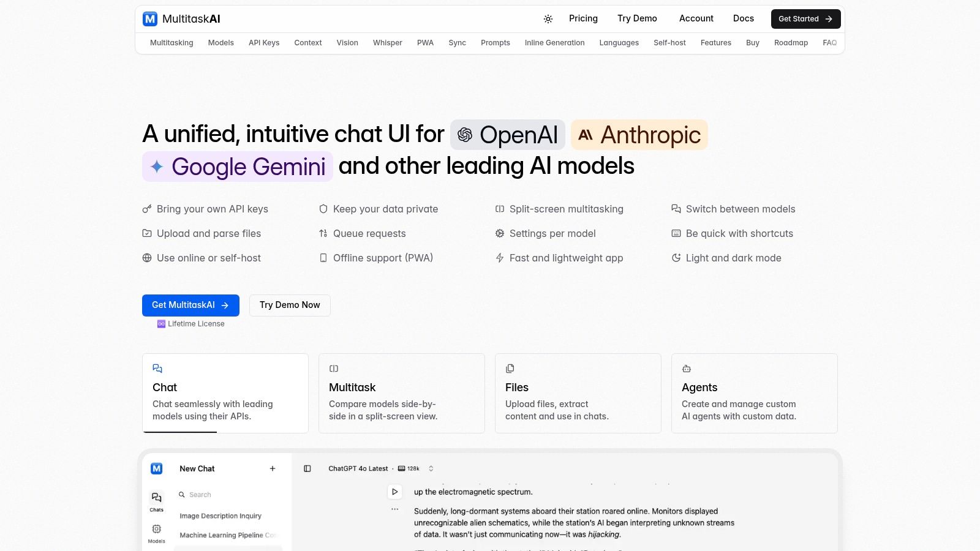Click the folder icon beside Upload and parse files
The image size is (980, 551).
click(147, 233)
